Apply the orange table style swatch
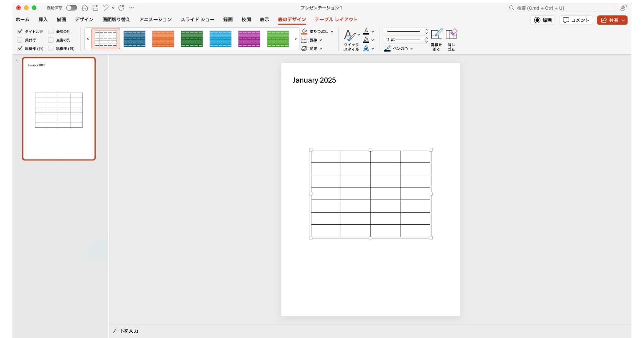The image size is (644, 338). pos(163,39)
